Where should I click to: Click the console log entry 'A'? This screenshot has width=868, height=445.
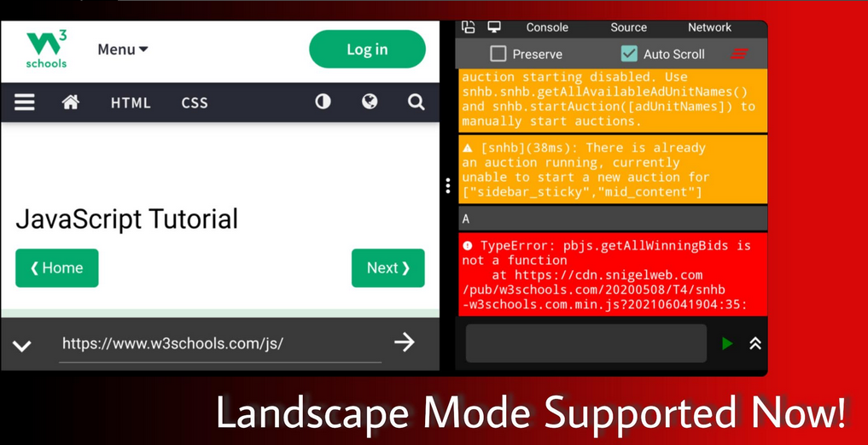coord(613,219)
